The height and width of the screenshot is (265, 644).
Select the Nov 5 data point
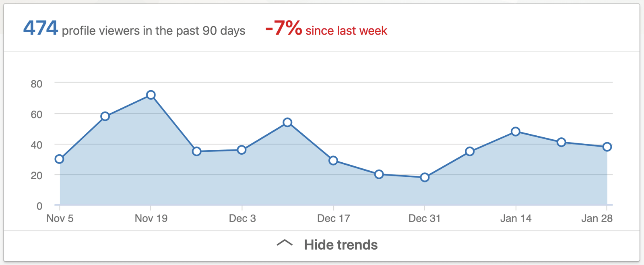[x=60, y=159]
